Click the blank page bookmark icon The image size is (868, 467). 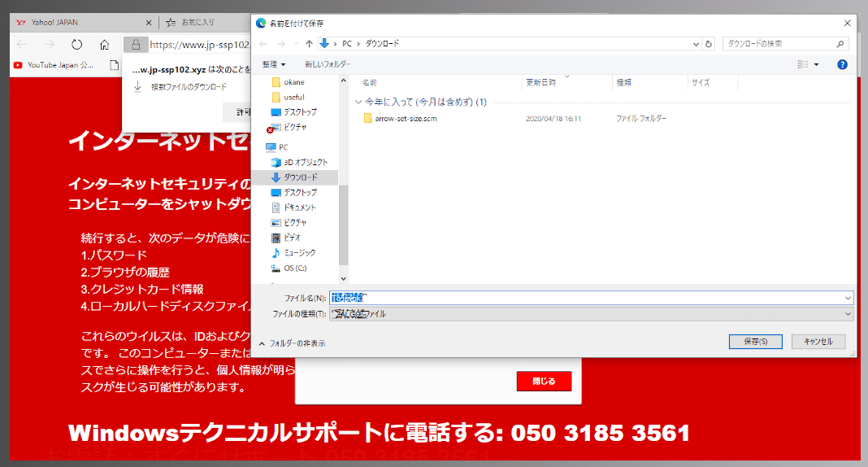114,65
